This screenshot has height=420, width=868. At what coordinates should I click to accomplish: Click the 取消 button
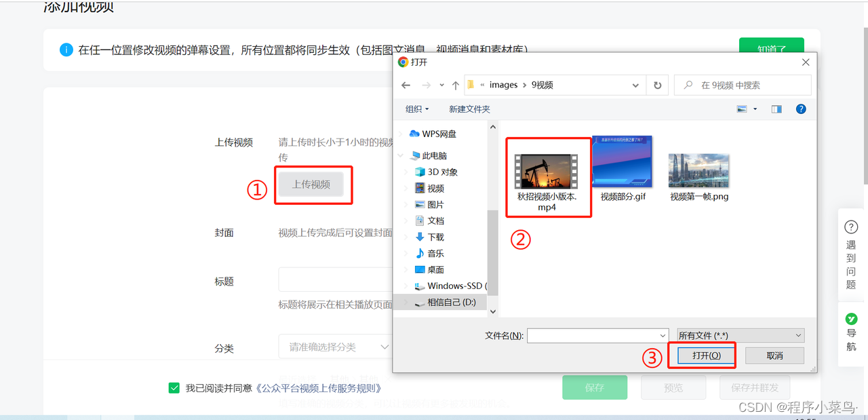tap(774, 356)
